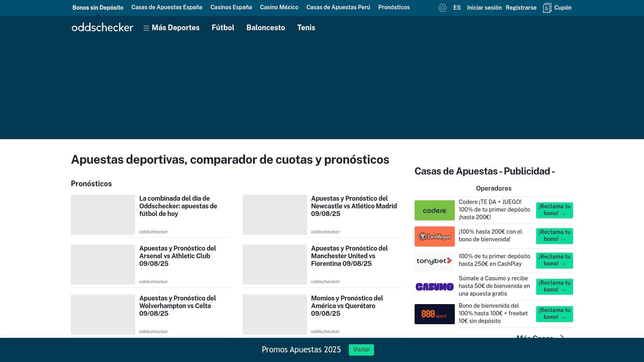Go to Pronósticos in top bar
Image resolution: width=644 pixels, height=362 pixels.
pyautogui.click(x=394, y=7)
